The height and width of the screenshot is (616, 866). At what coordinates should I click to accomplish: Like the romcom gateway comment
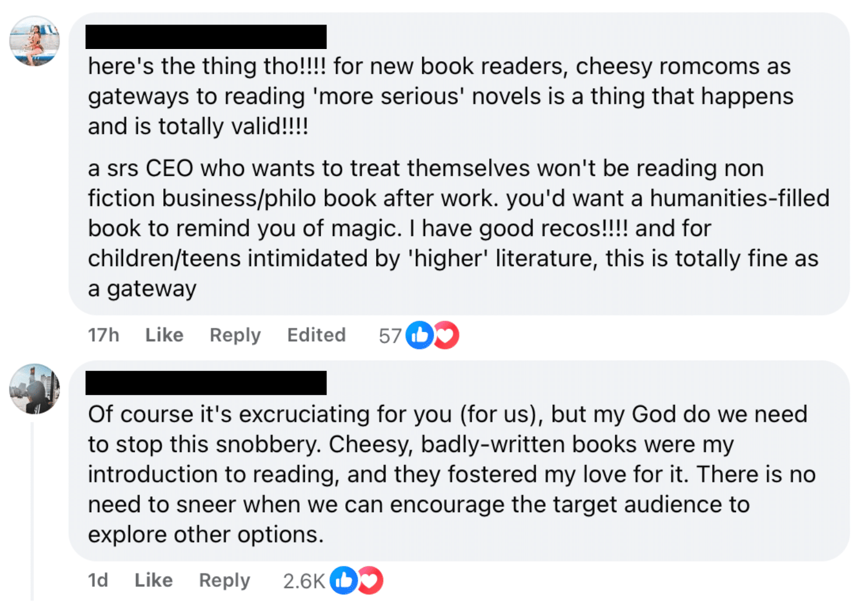click(164, 335)
